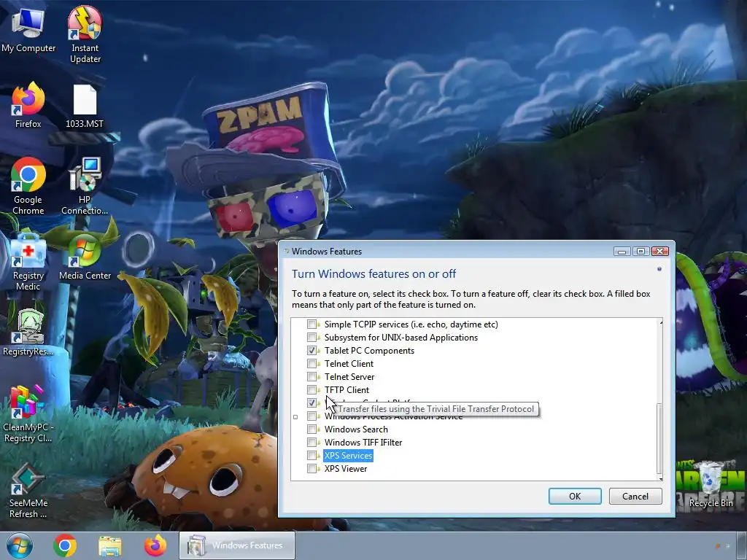The height and width of the screenshot is (560, 747).
Task: Open Google Chrome desktop shortcut
Action: click(28, 186)
